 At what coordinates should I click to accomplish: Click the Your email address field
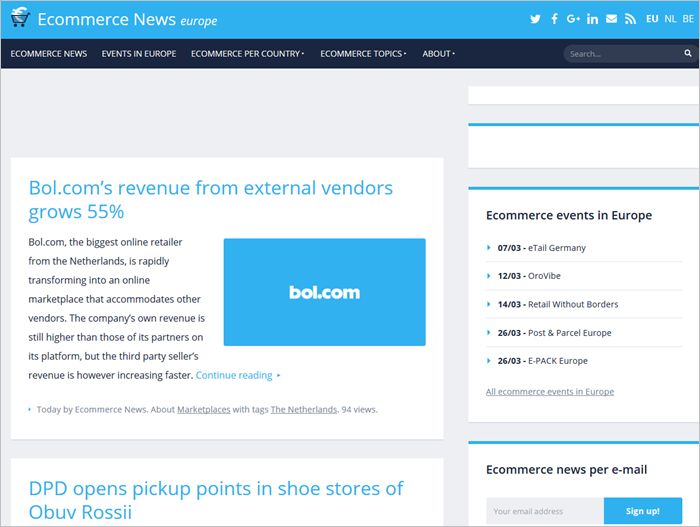[545, 511]
